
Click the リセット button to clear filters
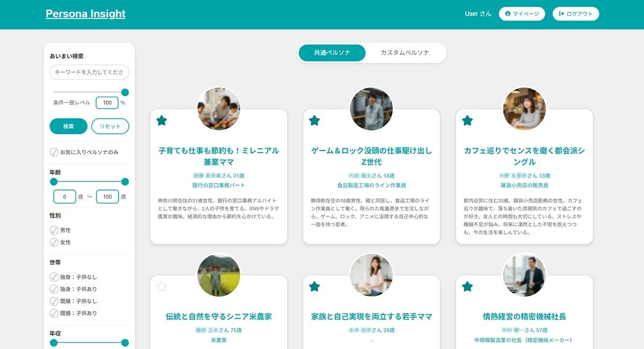point(111,126)
